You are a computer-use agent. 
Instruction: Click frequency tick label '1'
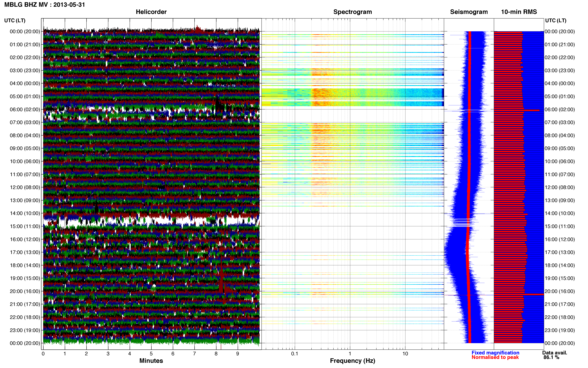pyautogui.click(x=350, y=354)
